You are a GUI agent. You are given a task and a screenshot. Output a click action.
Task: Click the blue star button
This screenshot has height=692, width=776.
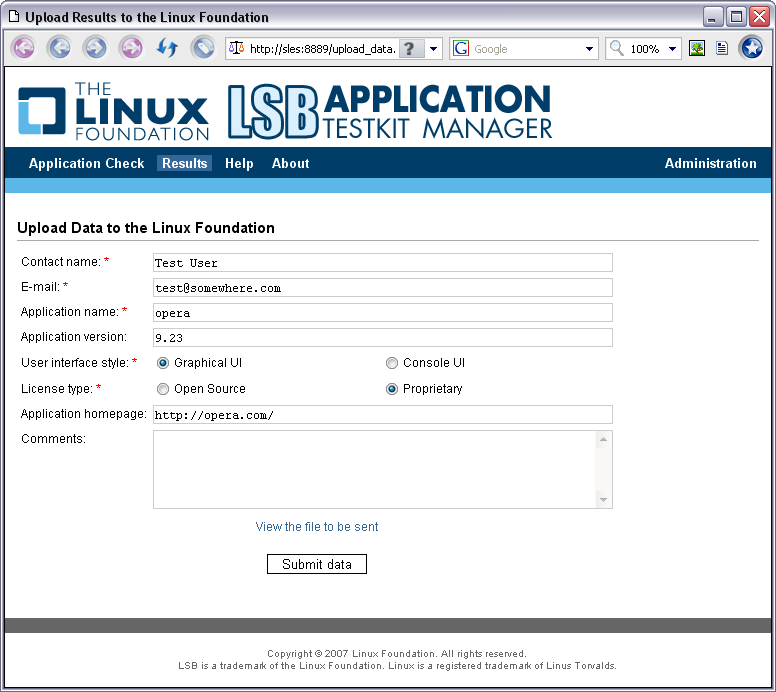click(x=752, y=48)
